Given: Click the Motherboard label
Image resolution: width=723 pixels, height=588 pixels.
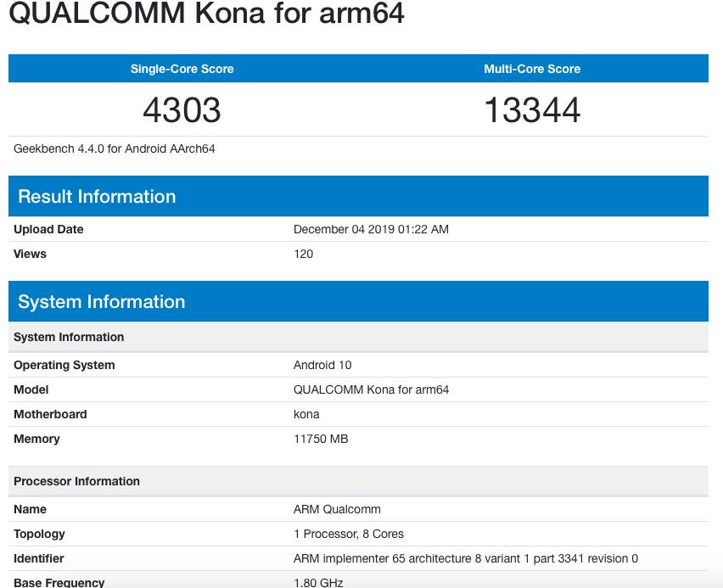Looking at the screenshot, I should [x=50, y=414].
